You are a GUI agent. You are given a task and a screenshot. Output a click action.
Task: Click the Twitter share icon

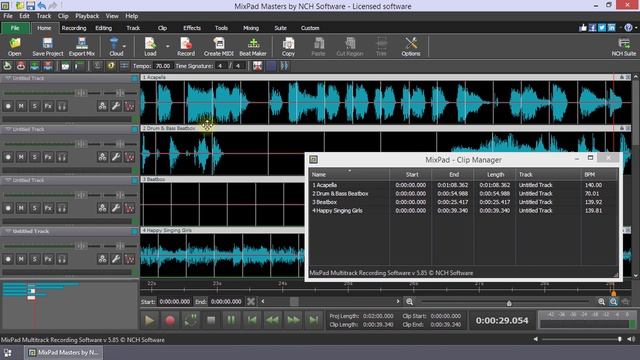tap(602, 28)
